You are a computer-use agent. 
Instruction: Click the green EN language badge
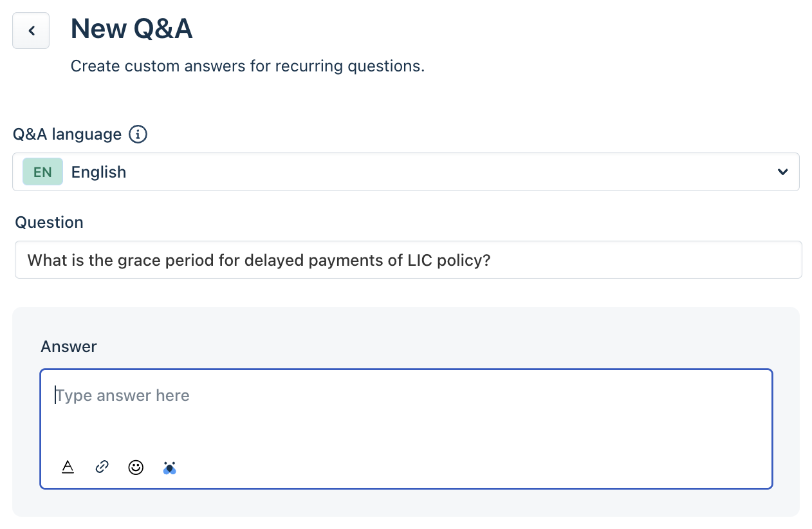[42, 172]
